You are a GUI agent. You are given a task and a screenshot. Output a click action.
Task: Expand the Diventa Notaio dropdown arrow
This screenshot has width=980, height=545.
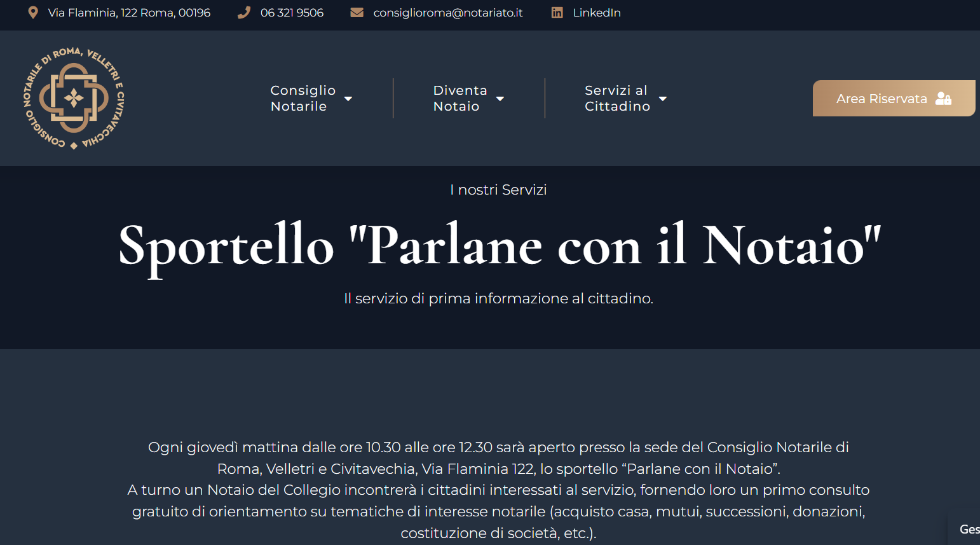(x=500, y=99)
